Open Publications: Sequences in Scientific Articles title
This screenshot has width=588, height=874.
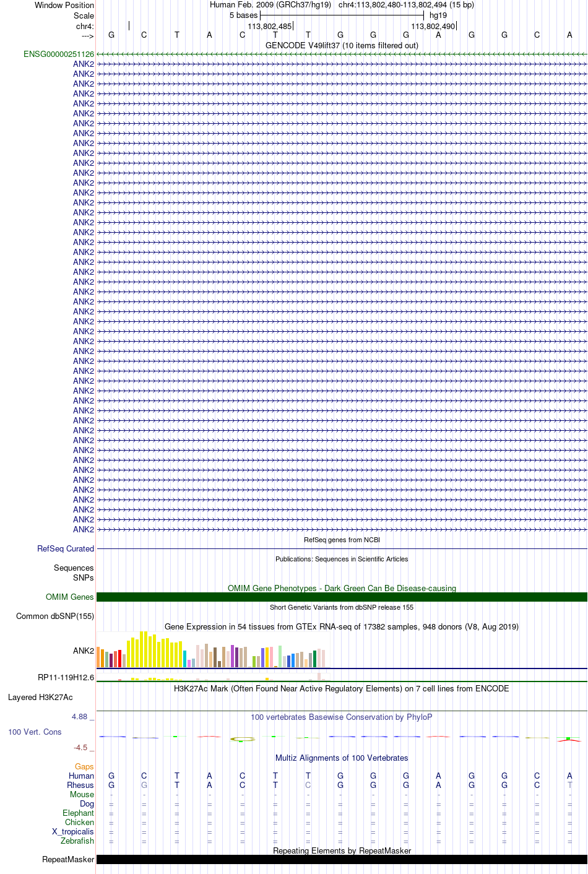tap(342, 559)
